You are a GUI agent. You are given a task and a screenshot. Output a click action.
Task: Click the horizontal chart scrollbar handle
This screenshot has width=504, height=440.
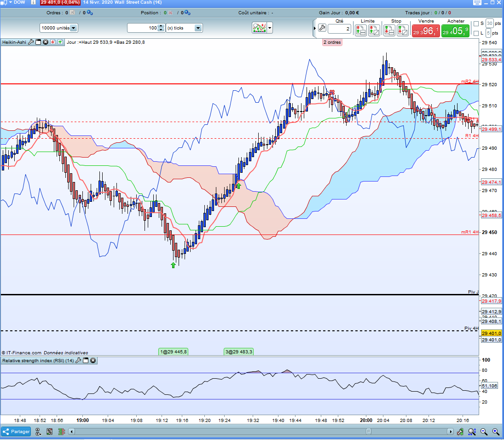tap(368, 432)
